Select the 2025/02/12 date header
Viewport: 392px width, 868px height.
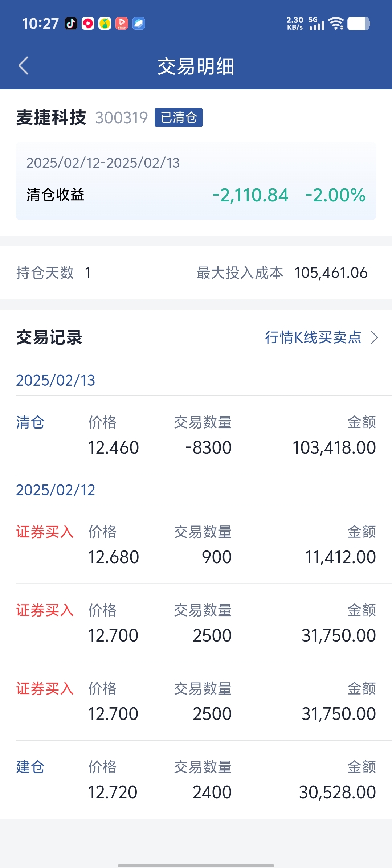(56, 490)
